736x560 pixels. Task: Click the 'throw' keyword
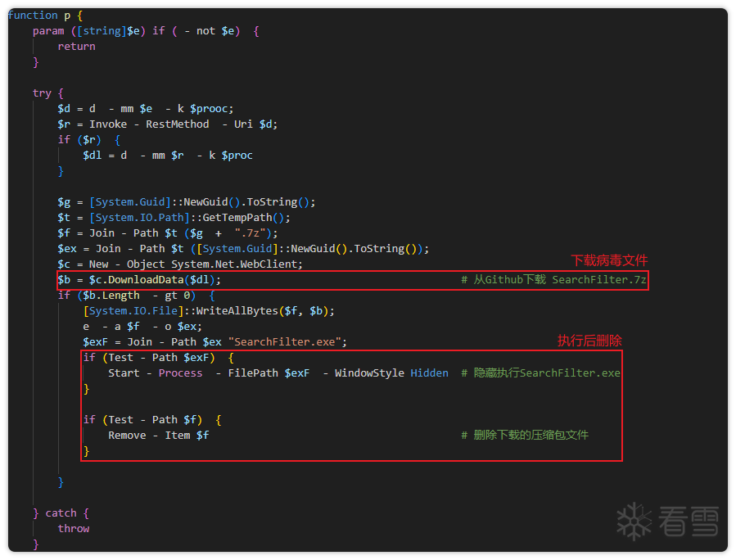coord(74,529)
